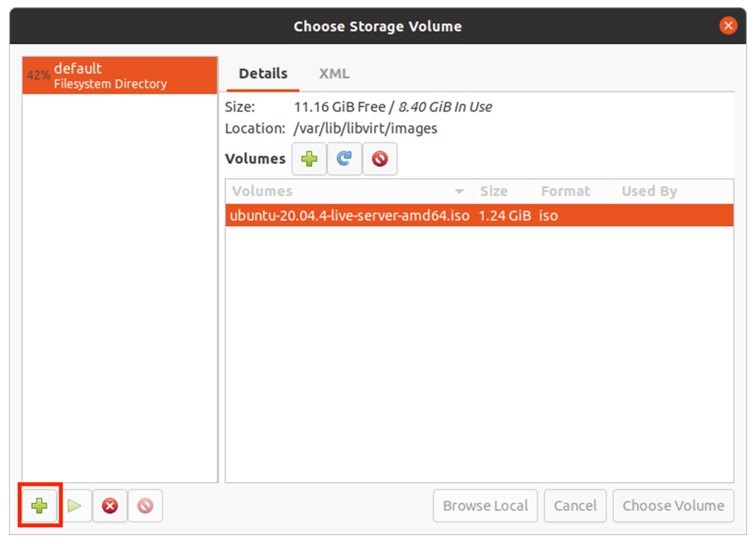Close the Choose Storage Volume dialog

point(728,26)
